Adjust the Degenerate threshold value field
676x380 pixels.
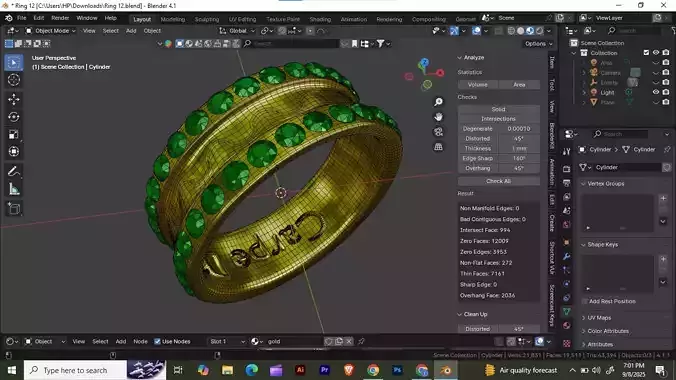(519, 129)
